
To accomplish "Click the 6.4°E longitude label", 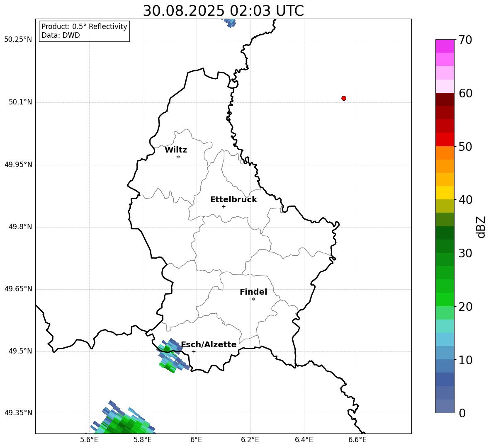I will click(x=304, y=440).
